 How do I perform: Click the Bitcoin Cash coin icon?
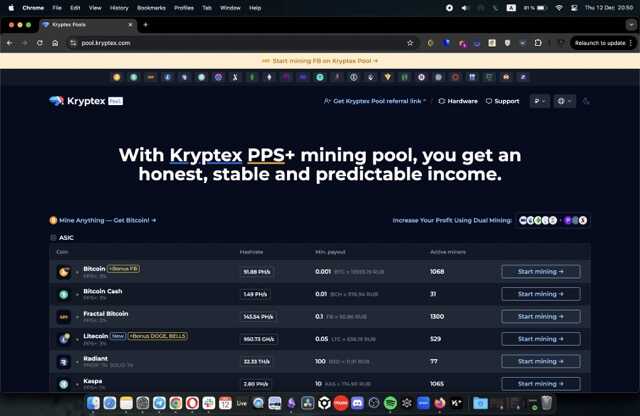pos(64,294)
